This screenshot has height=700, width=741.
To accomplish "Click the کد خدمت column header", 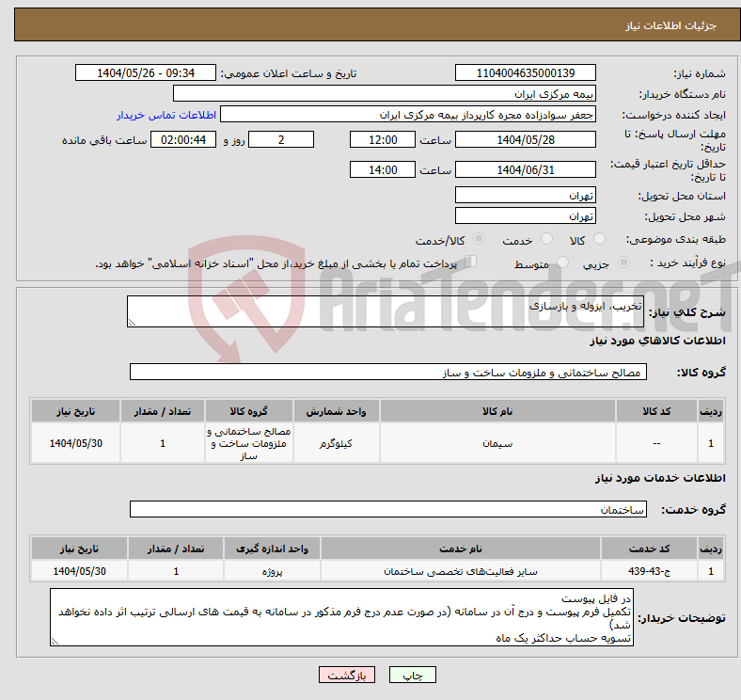I will 650,549.
